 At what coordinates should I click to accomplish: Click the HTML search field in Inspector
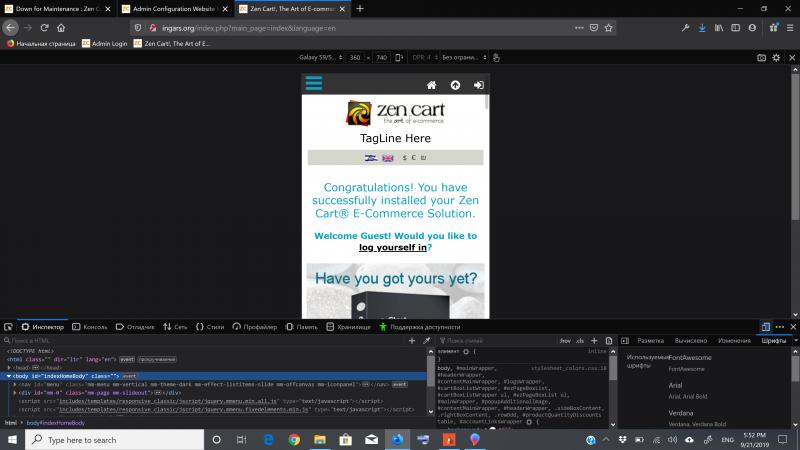pyautogui.click(x=204, y=340)
